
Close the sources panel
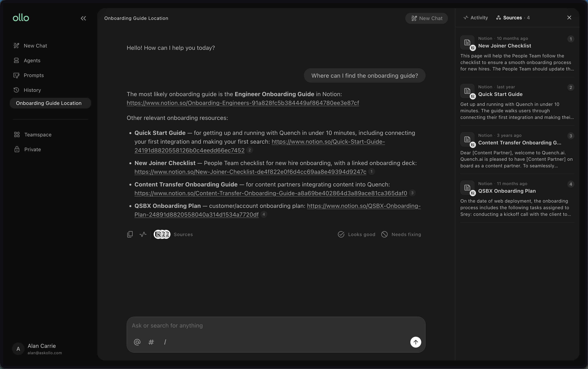(x=569, y=18)
